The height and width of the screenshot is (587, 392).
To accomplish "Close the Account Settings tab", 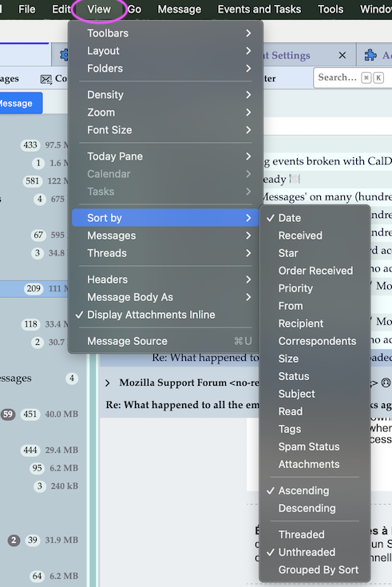I will coord(343,55).
